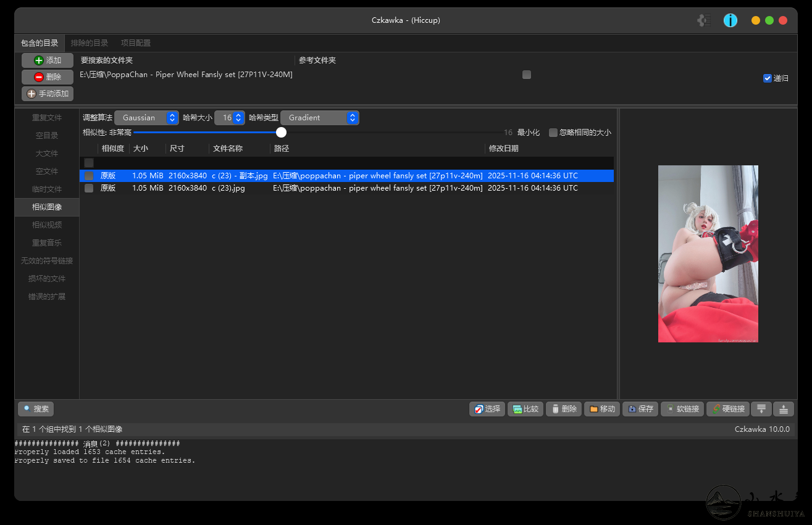Click the 删除 trash button in bottom toolbar

coord(563,409)
